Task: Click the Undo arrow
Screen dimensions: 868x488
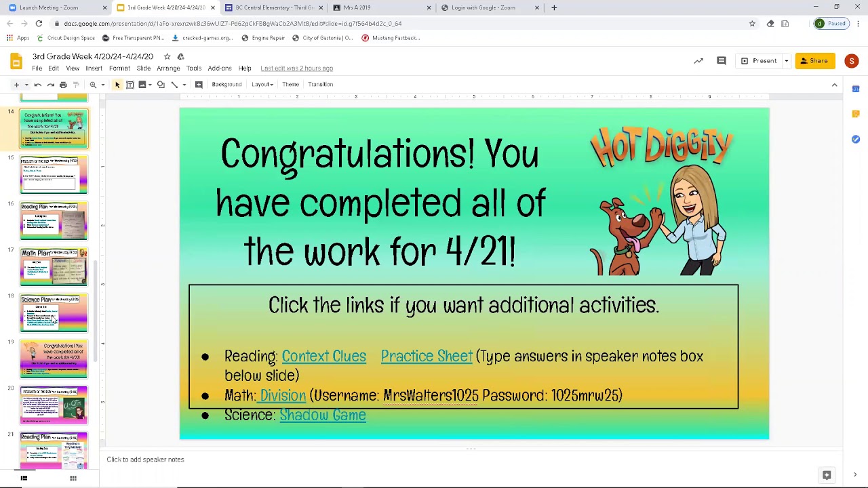Action: tap(38, 85)
